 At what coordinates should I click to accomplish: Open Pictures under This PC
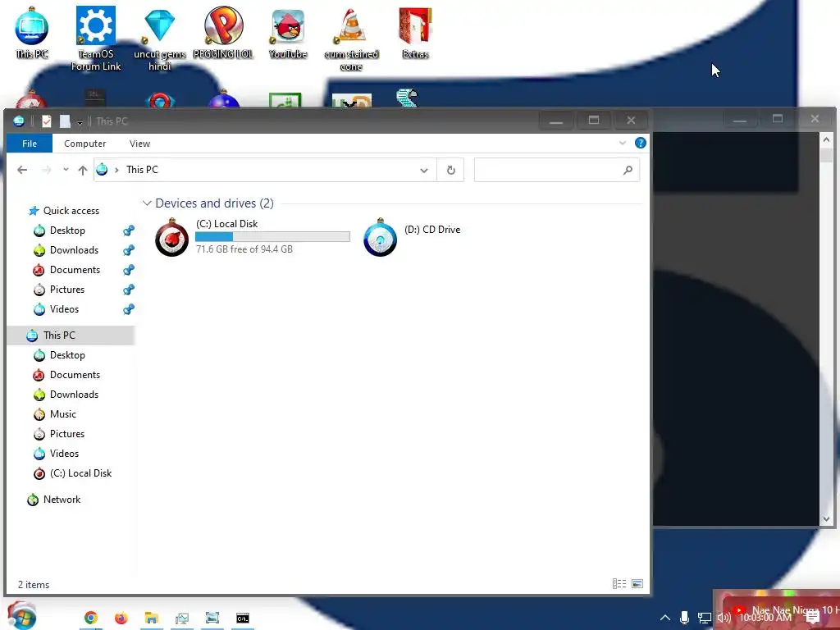click(x=67, y=434)
